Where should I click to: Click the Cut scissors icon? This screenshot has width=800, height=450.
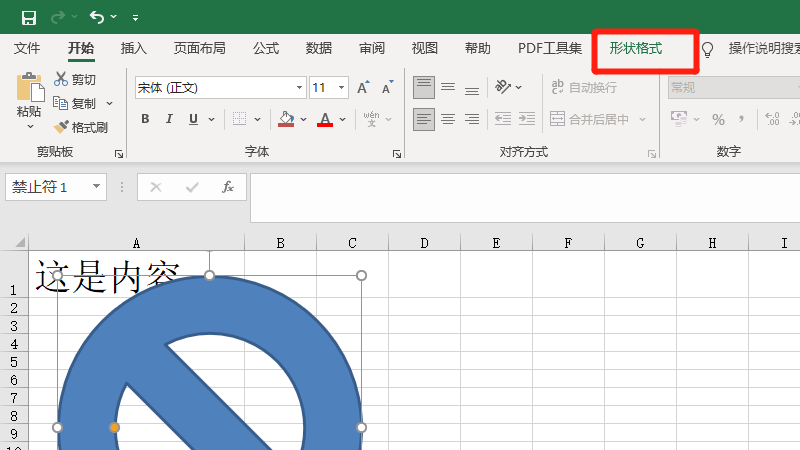tap(61, 79)
